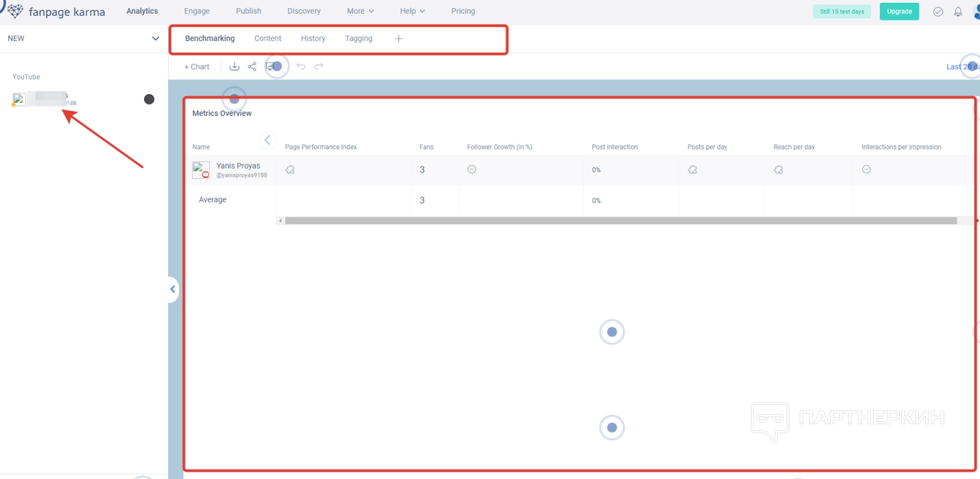
Task: Open presentation mode icon
Action: [x=270, y=66]
